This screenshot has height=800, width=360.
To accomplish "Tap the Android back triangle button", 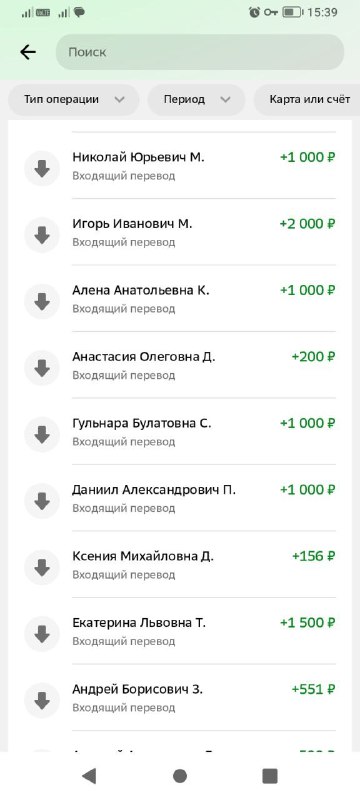I will pyautogui.click(x=89, y=776).
